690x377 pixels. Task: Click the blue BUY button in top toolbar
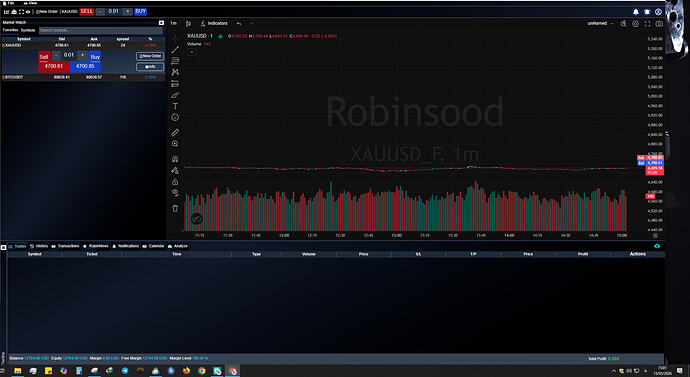[x=140, y=11]
